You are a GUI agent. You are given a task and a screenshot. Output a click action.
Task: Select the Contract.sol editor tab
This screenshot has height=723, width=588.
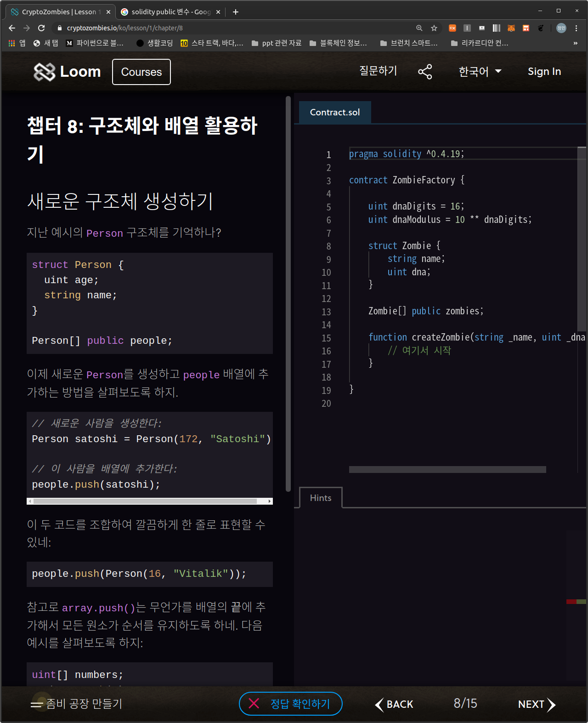coord(335,112)
